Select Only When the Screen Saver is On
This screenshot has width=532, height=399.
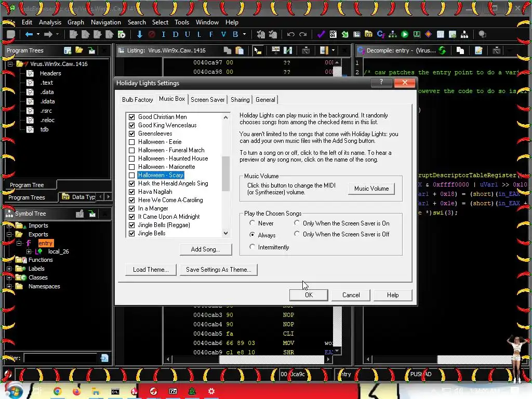[x=297, y=223]
